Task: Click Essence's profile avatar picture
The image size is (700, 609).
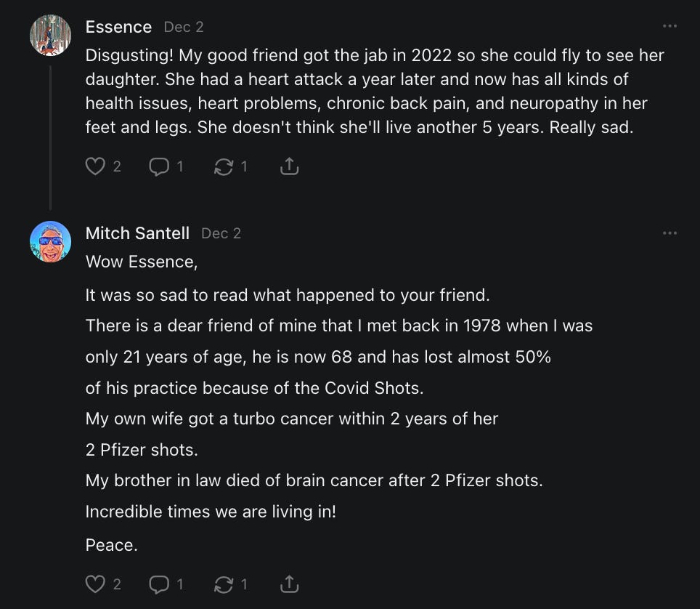Action: coord(50,35)
